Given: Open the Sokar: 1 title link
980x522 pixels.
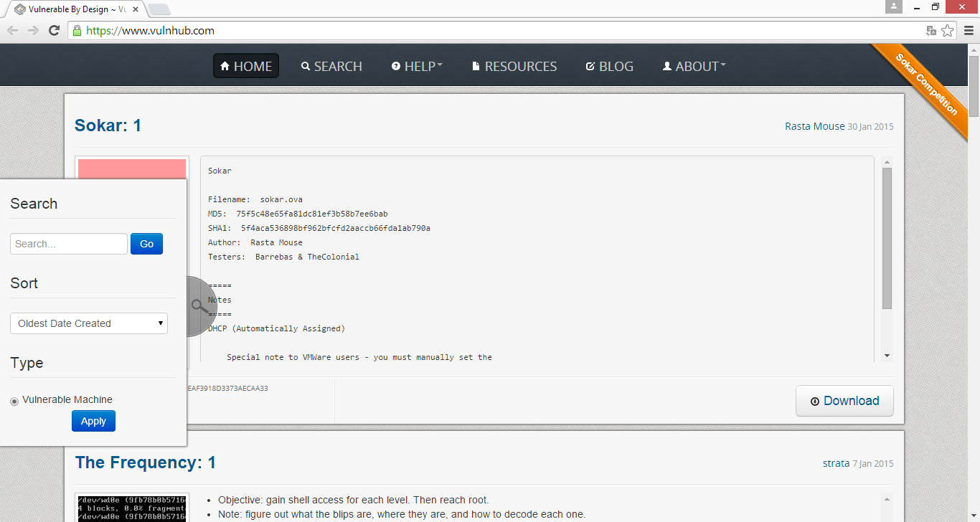Looking at the screenshot, I should [x=108, y=125].
